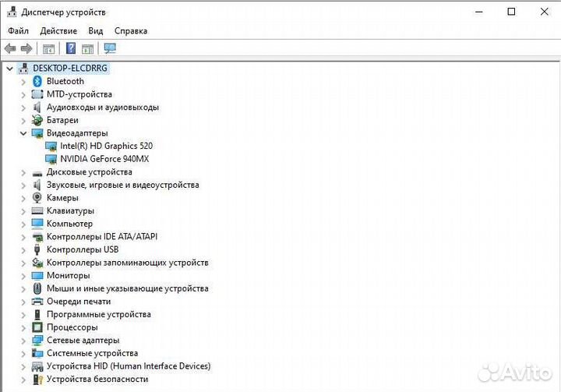Click the speaker icon beside Аудиовходы и аудиовыходы
Screen dimensions: 561x392
[37, 107]
